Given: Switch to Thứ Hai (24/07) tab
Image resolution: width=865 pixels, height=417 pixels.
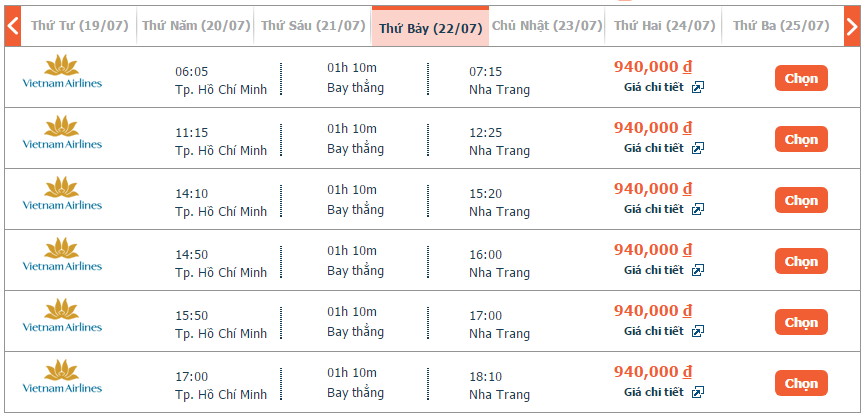Looking at the screenshot, I should pos(664,26).
